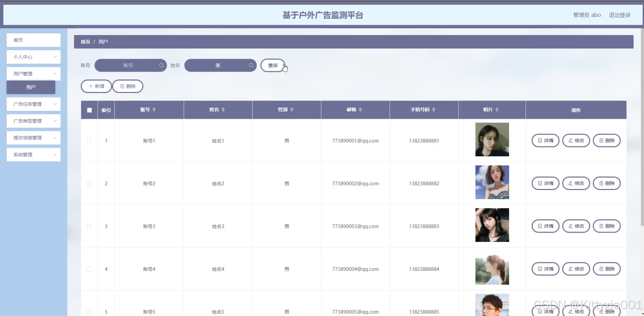
Task: Click the sort arrows on the 邮箱 column
Action: (360, 109)
